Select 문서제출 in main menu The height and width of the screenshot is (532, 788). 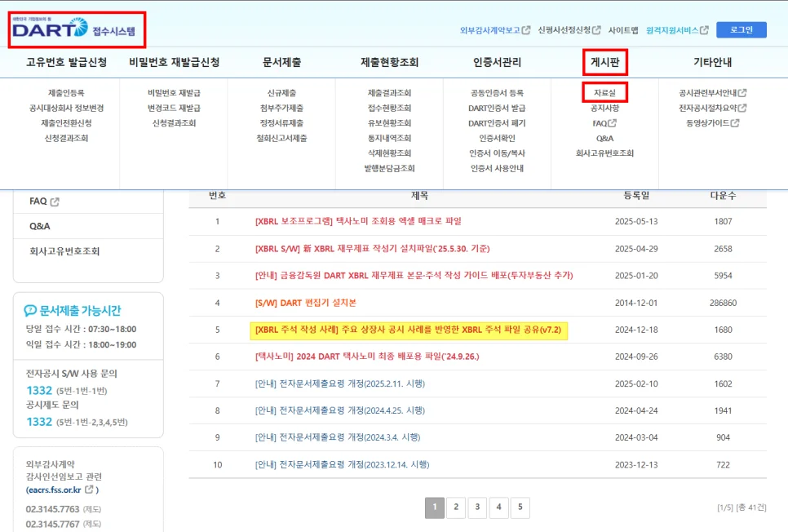(281, 62)
